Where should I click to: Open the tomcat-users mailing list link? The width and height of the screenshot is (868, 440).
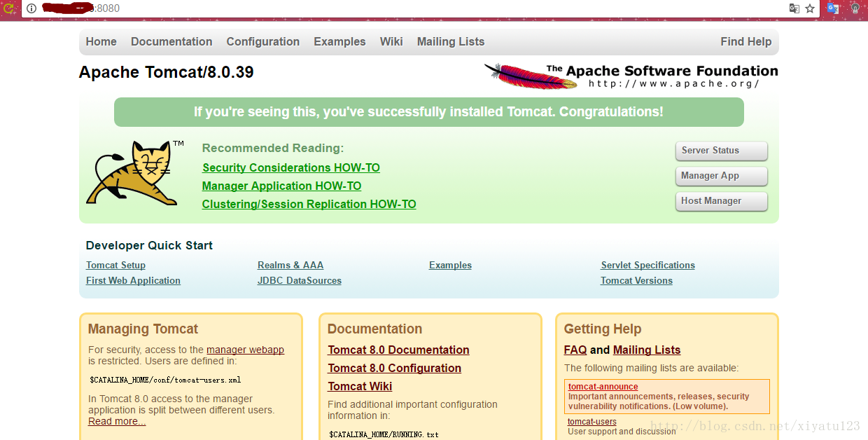click(592, 422)
